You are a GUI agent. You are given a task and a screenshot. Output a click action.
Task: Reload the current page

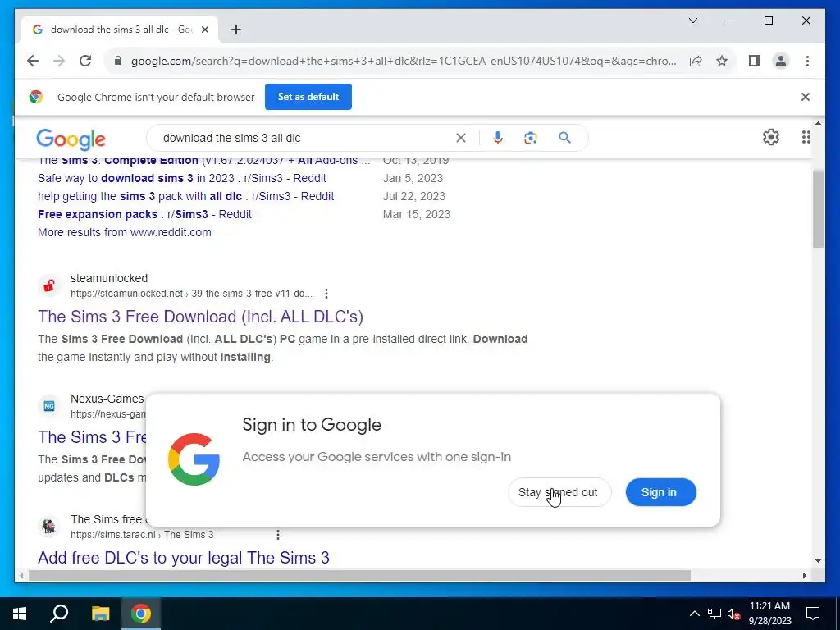coord(85,61)
